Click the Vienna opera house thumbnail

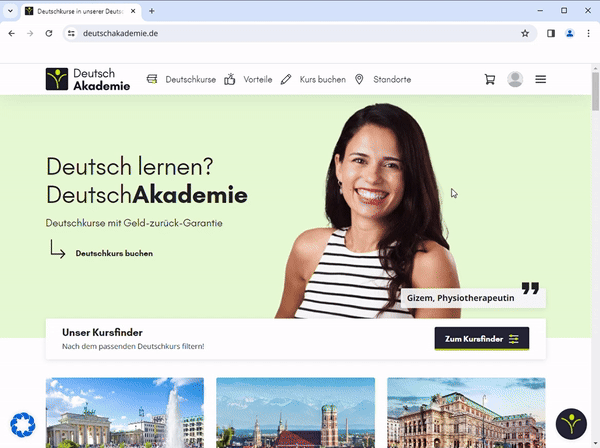tap(466, 412)
